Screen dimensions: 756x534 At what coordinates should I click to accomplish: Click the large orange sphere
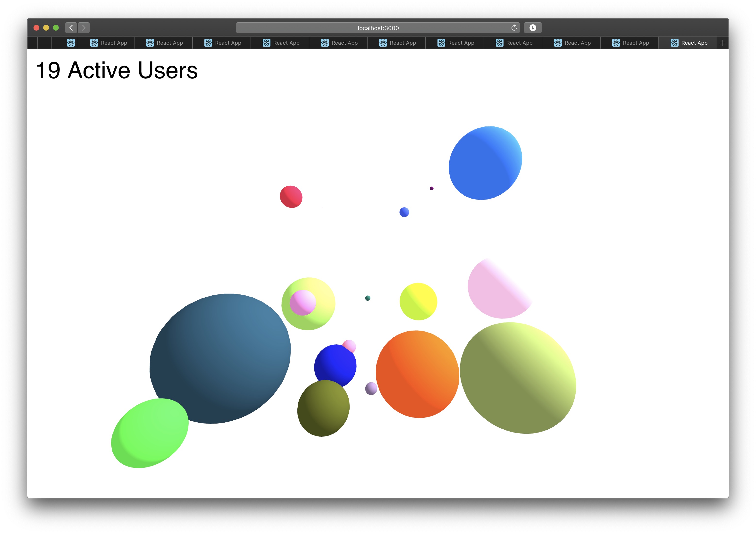click(417, 374)
